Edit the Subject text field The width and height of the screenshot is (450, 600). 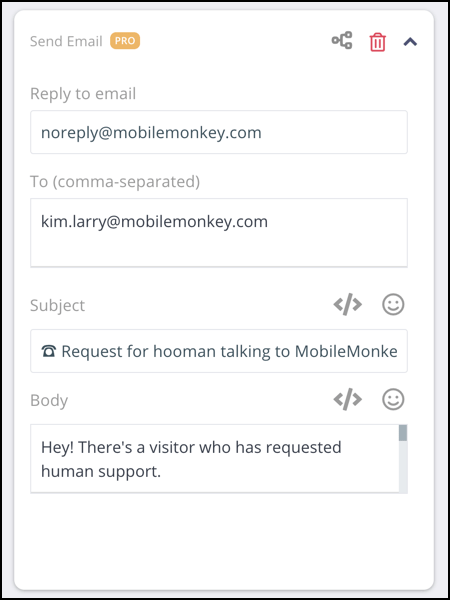point(219,351)
